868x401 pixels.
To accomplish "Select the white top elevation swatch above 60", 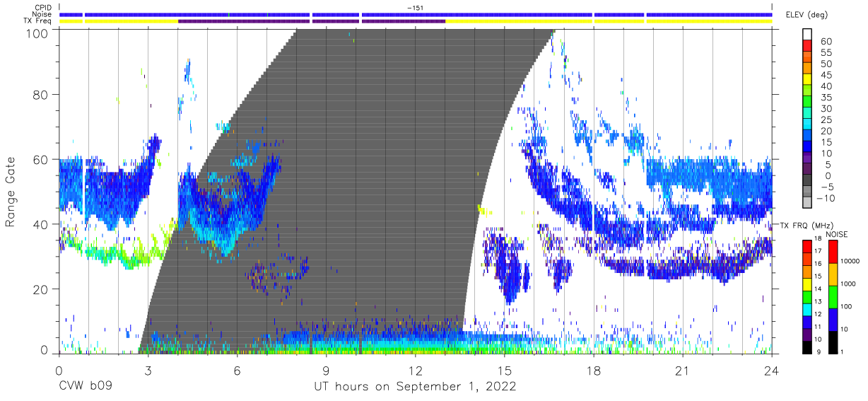I will [807, 34].
